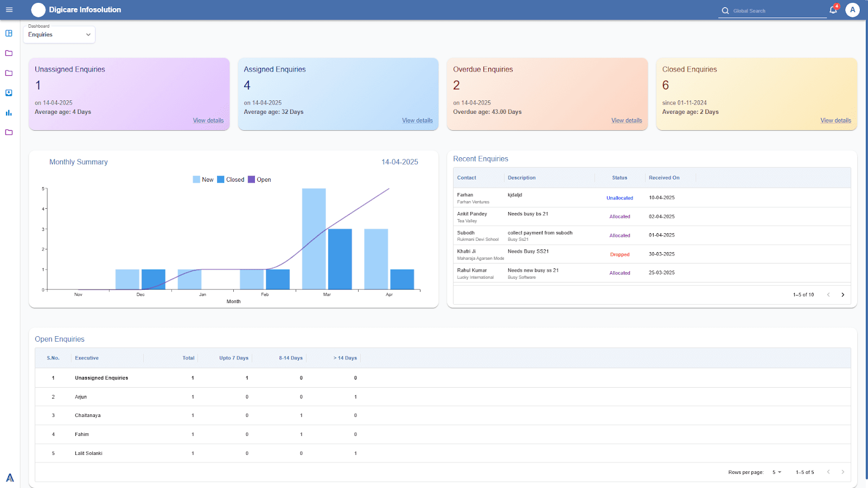
Task: Open the Rows per page dropdown
Action: 777,472
